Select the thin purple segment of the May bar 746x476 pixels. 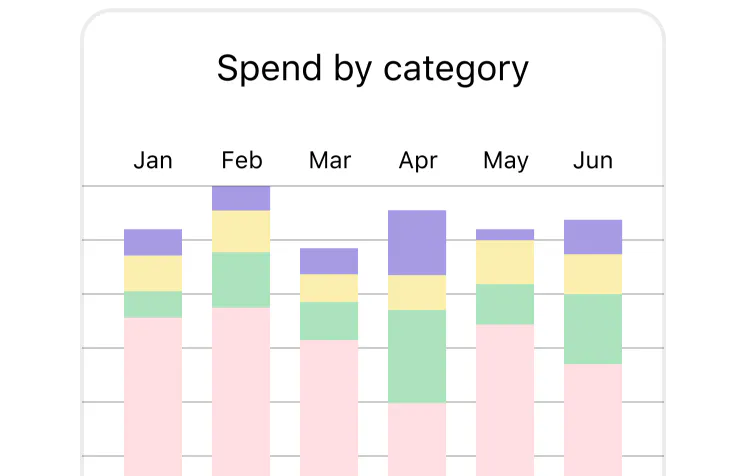(x=505, y=234)
